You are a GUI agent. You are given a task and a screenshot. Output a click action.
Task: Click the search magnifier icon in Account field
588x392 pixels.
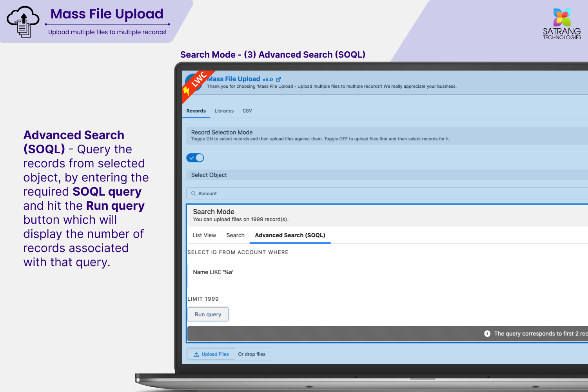click(193, 193)
